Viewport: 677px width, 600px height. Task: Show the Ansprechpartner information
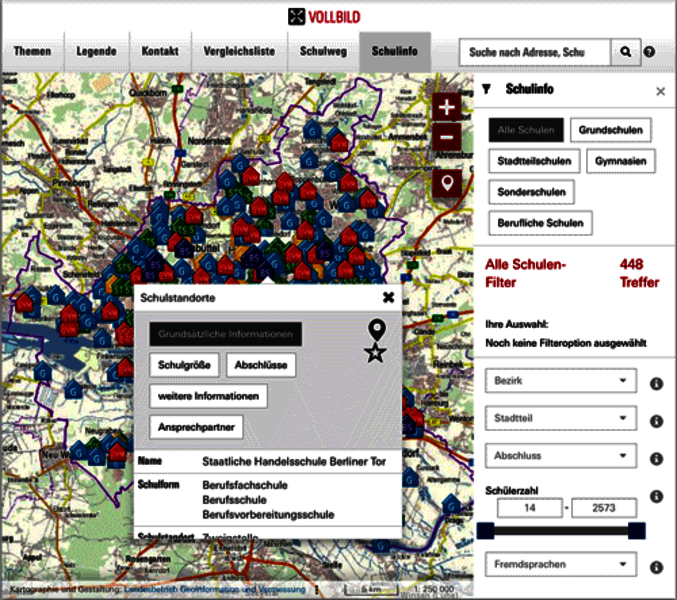coord(196,428)
